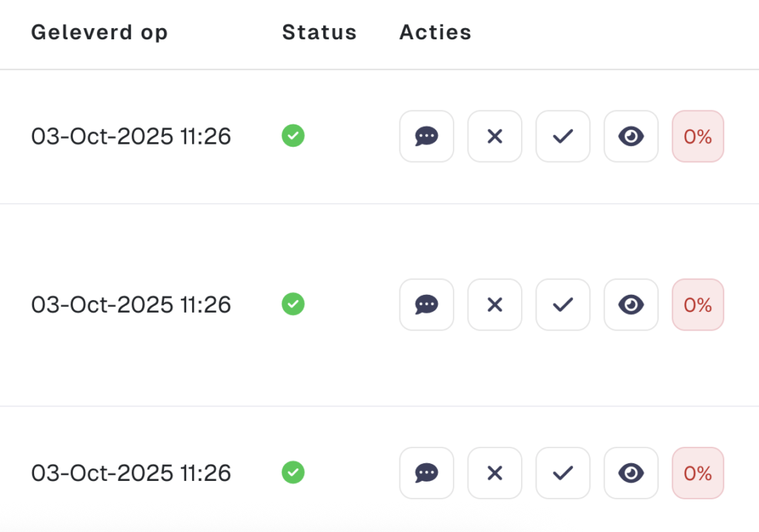
Task: Click the green status checkmark in third row
Action: 293,473
